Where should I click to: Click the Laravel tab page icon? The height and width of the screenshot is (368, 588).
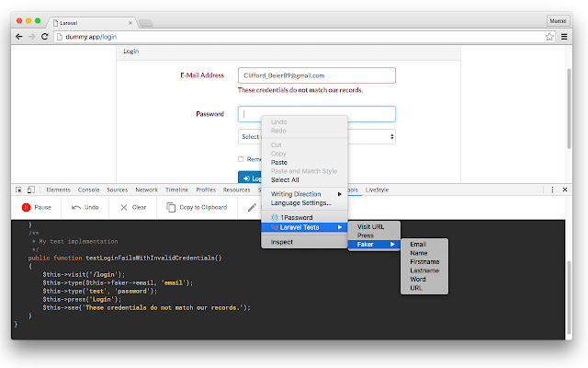click(55, 23)
